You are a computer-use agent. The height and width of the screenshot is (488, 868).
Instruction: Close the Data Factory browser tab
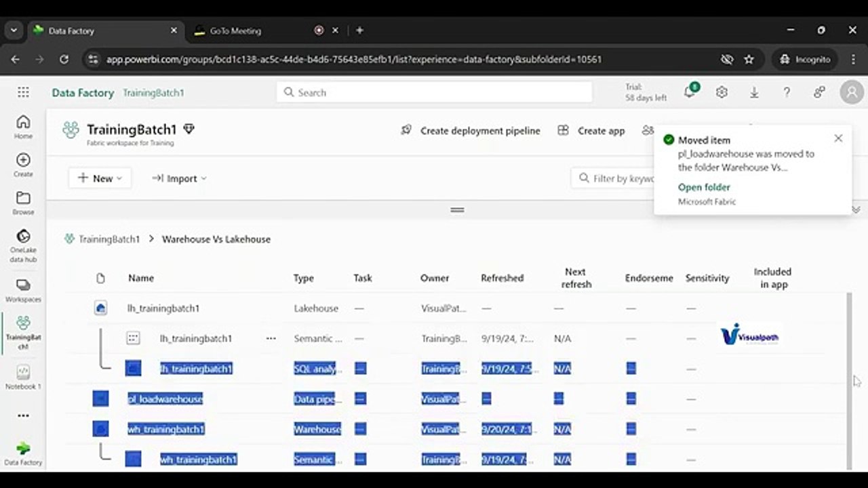coord(174,30)
